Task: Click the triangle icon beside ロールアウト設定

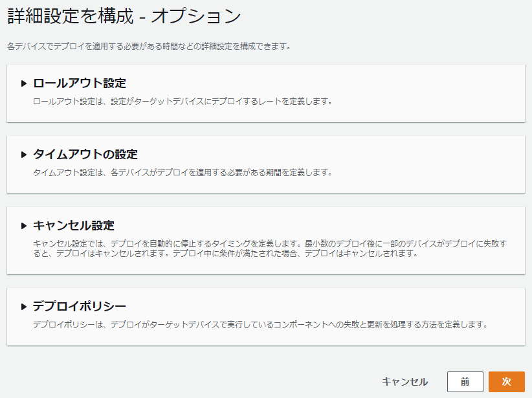Action: [22, 83]
